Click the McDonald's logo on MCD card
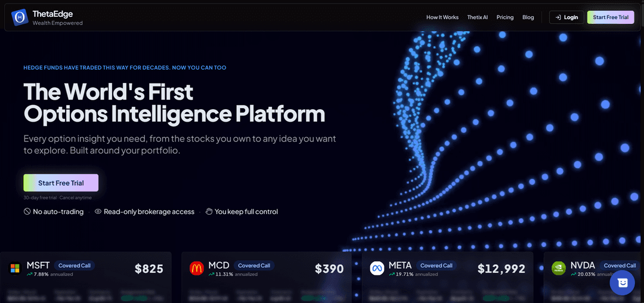 tap(196, 269)
